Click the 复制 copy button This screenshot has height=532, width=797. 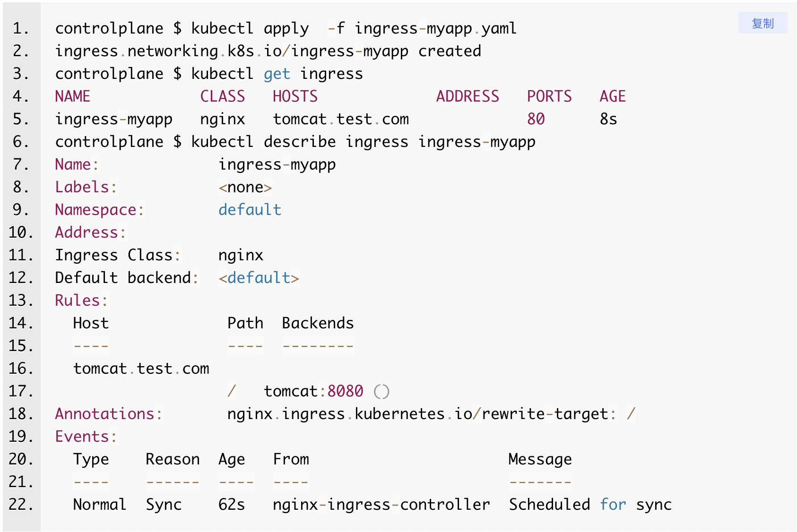762,23
